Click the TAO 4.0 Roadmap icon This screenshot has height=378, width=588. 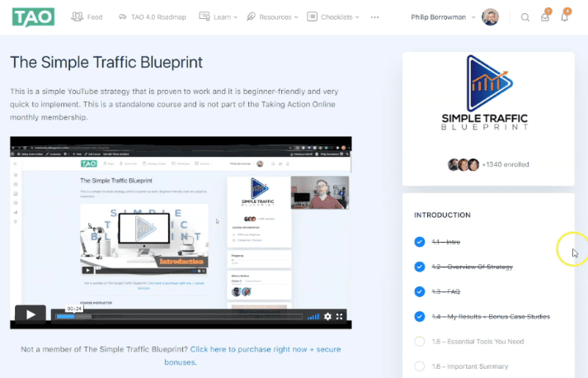pyautogui.click(x=123, y=17)
